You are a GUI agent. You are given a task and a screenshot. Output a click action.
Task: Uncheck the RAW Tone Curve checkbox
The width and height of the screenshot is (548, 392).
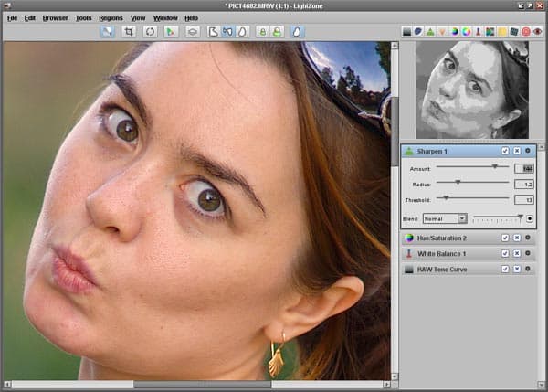[504, 270]
